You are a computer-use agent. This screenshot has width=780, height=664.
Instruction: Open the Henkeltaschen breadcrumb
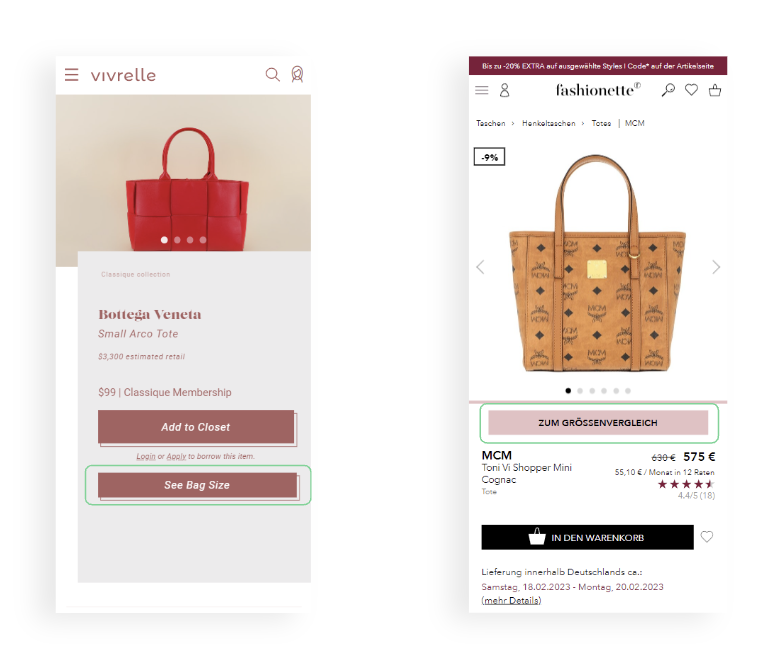(549, 123)
